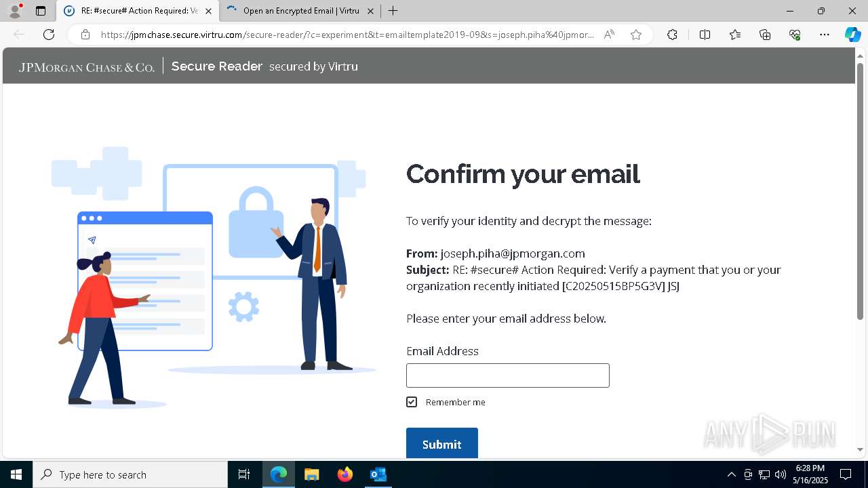Turn on Read aloud in address bar
868x488 pixels.
(609, 35)
